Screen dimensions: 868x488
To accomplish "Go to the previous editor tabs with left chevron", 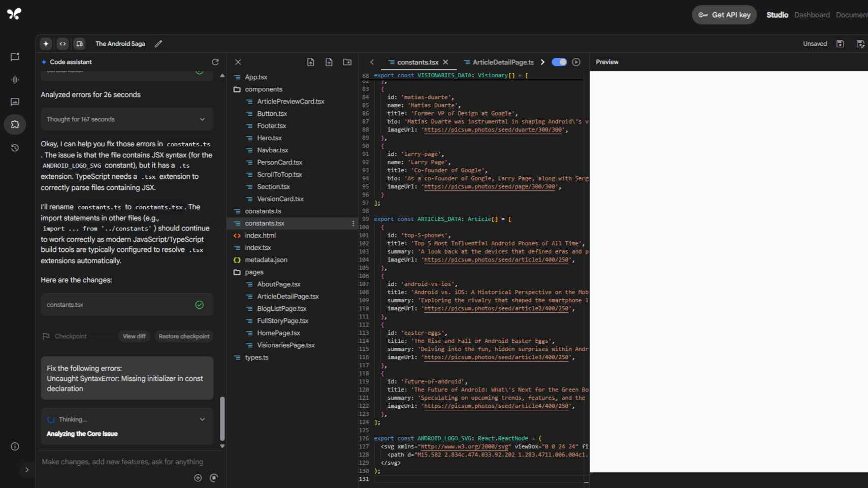I will pos(372,62).
